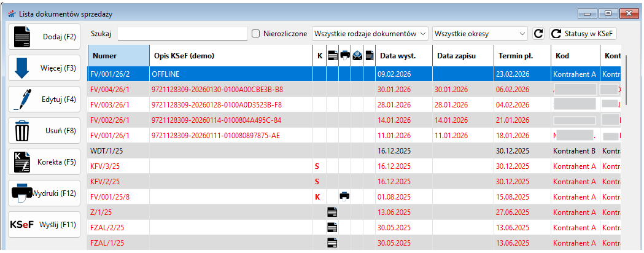
Task: Click the Termin pł. column header
Action: [x=522, y=56]
